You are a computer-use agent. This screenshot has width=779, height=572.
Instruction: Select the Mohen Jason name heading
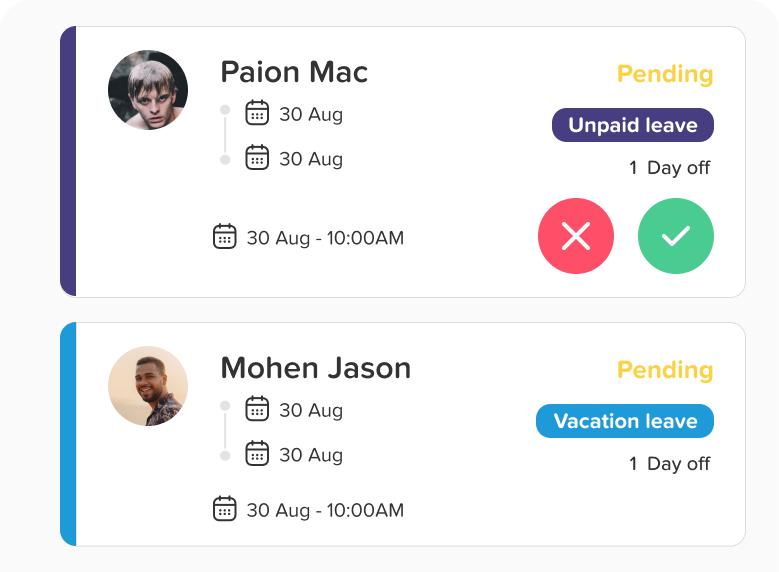315,368
